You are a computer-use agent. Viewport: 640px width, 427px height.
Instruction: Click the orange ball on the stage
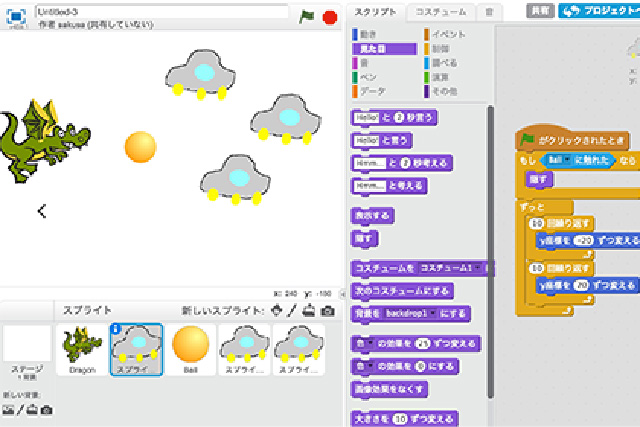coord(140,147)
